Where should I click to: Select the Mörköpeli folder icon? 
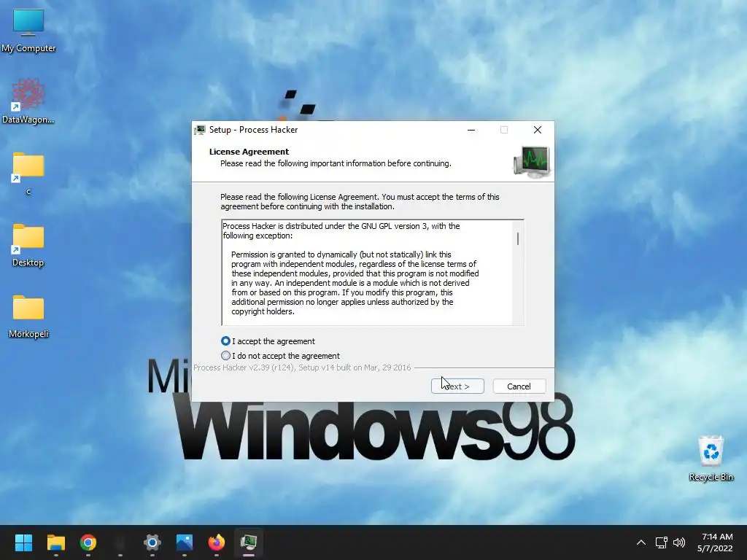(x=28, y=316)
